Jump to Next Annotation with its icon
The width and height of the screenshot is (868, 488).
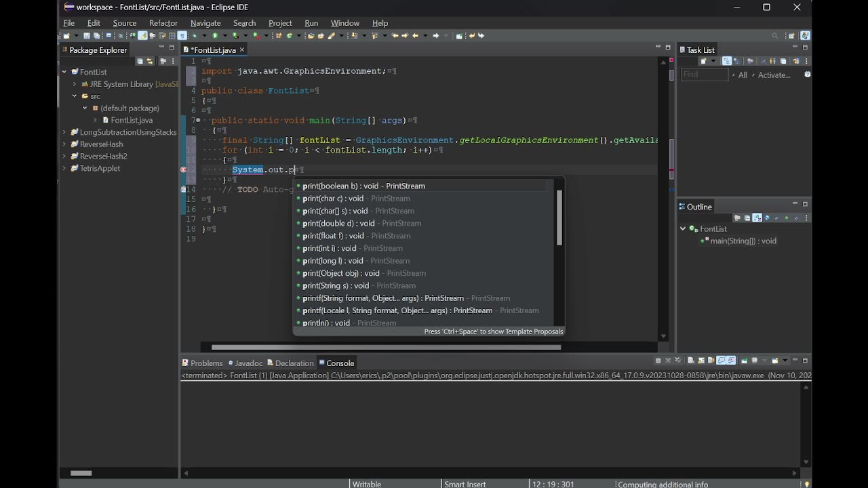353,35
